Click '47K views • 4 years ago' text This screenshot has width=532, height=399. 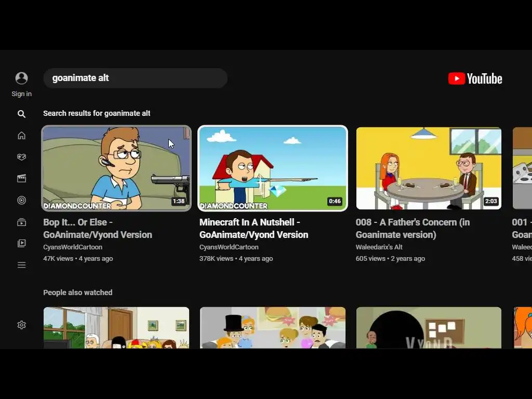pyautogui.click(x=78, y=259)
